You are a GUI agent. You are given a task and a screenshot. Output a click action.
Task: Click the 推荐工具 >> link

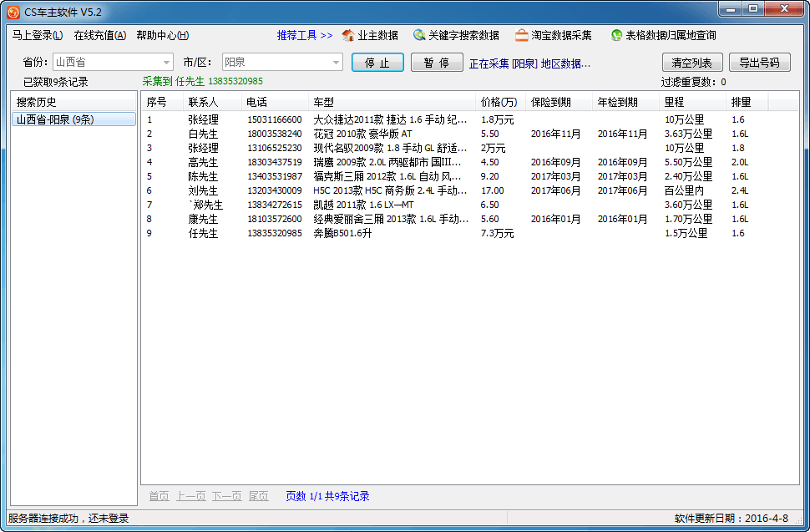305,36
